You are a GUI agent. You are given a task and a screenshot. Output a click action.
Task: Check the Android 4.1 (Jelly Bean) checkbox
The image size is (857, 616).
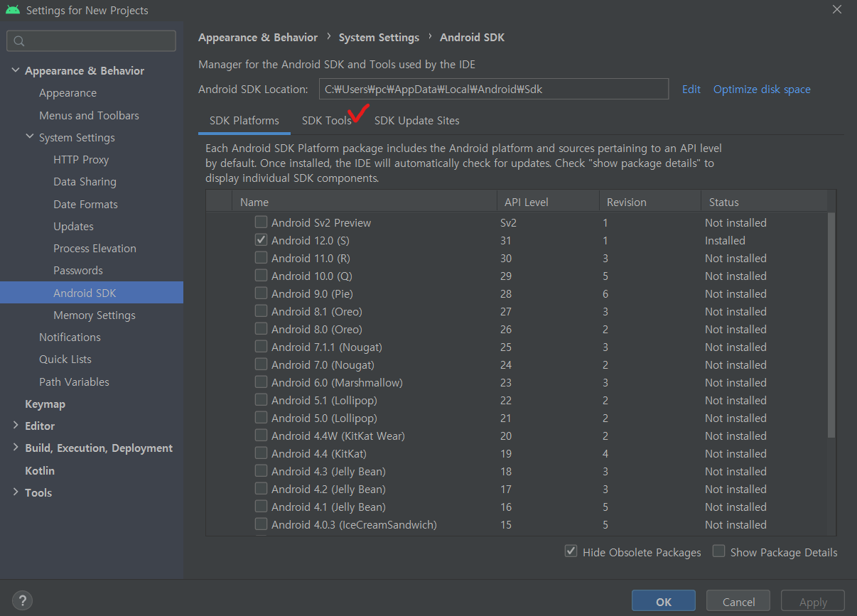pos(262,507)
